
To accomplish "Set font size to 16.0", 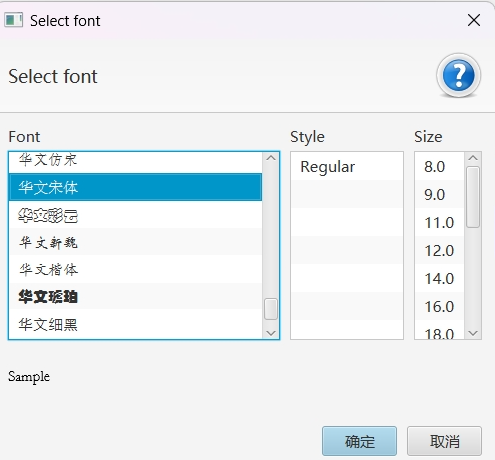I will coord(440,306).
